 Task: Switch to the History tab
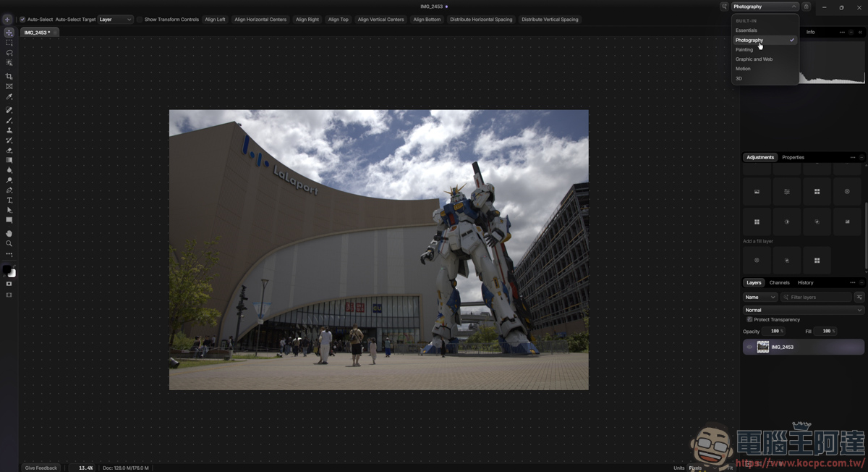805,282
